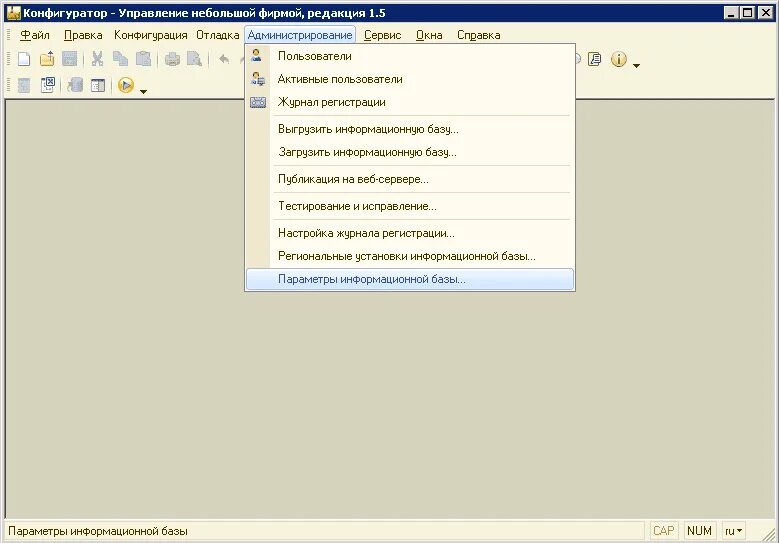
Task: Click the update database configuration icon
Action: [x=75, y=85]
